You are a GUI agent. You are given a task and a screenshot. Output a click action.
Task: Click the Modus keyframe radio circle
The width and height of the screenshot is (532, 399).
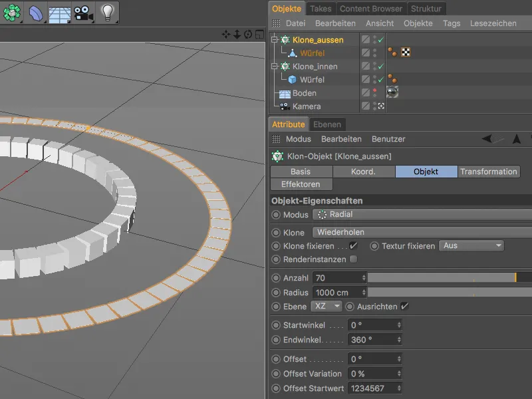[276, 215]
